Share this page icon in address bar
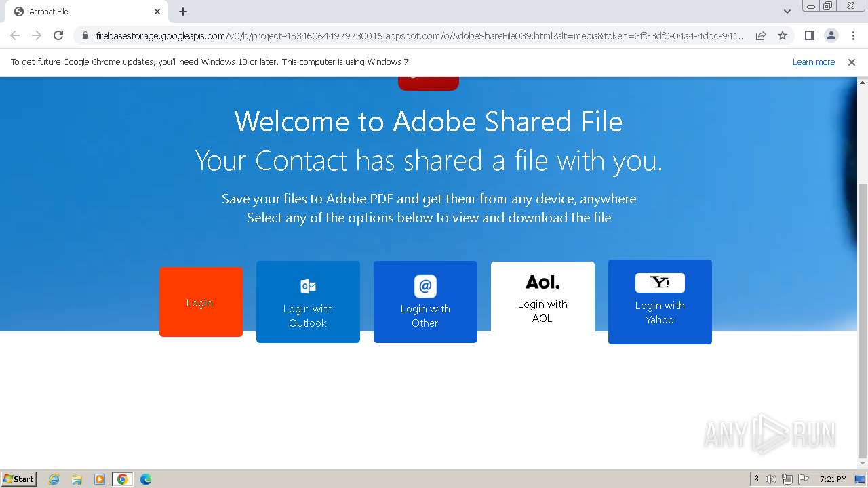 pos(761,35)
